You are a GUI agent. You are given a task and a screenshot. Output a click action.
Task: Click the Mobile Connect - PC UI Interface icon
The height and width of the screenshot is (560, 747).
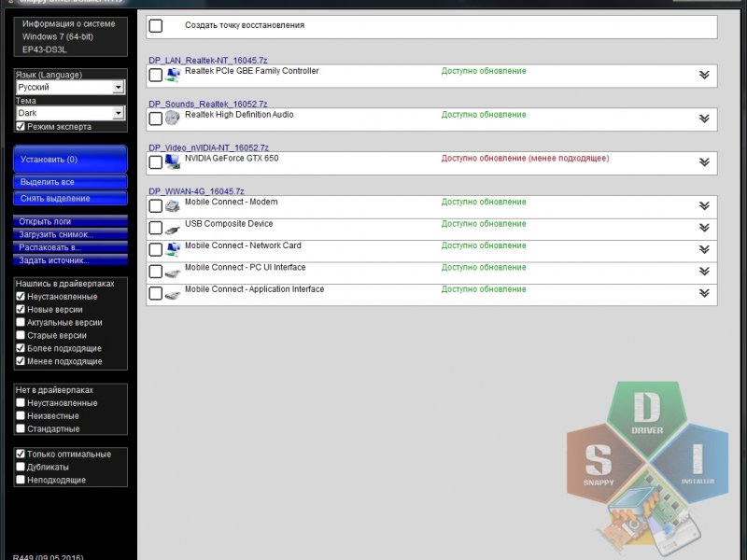pos(173,273)
